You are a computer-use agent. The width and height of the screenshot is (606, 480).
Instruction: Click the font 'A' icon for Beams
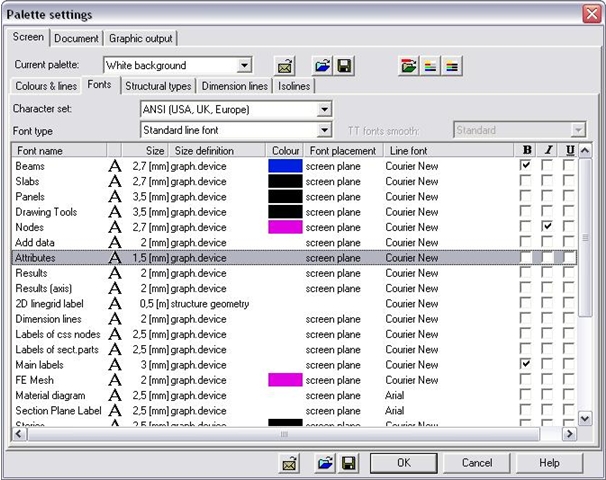click(114, 166)
